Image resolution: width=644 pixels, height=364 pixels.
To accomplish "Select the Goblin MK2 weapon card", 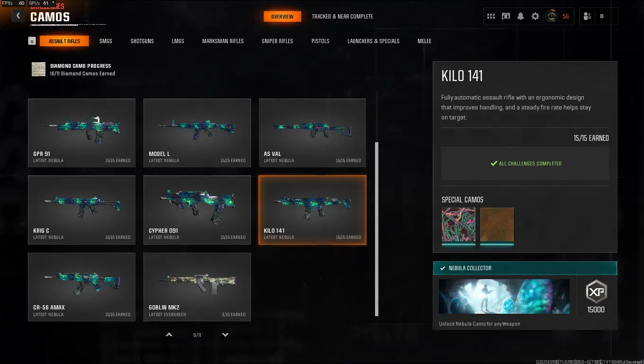I will tap(197, 287).
